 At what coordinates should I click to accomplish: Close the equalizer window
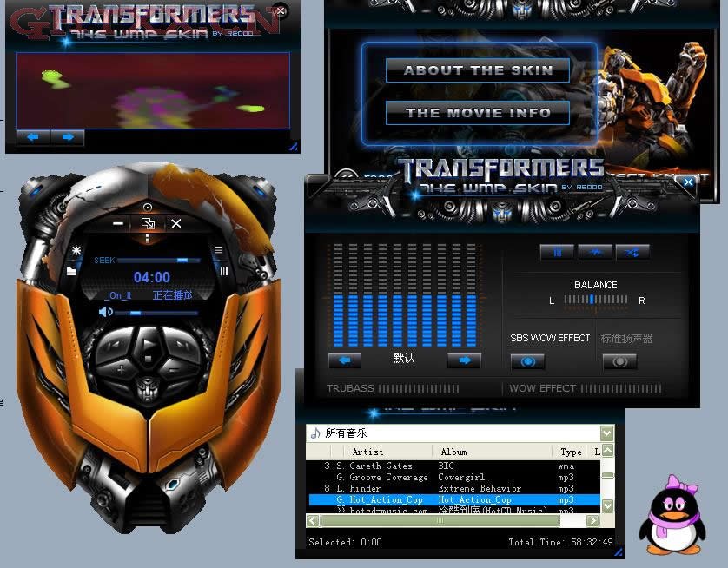click(688, 182)
